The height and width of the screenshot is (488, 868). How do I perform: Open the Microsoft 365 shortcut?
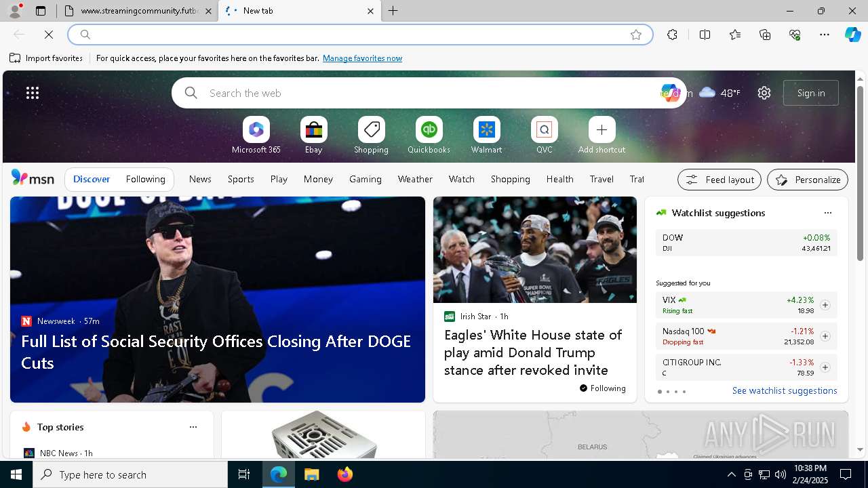(x=256, y=135)
